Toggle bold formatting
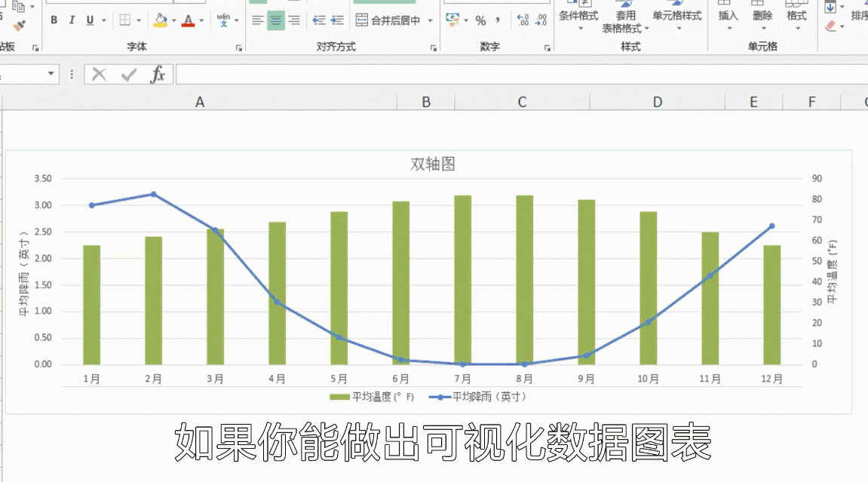The width and height of the screenshot is (868, 482). click(x=54, y=20)
